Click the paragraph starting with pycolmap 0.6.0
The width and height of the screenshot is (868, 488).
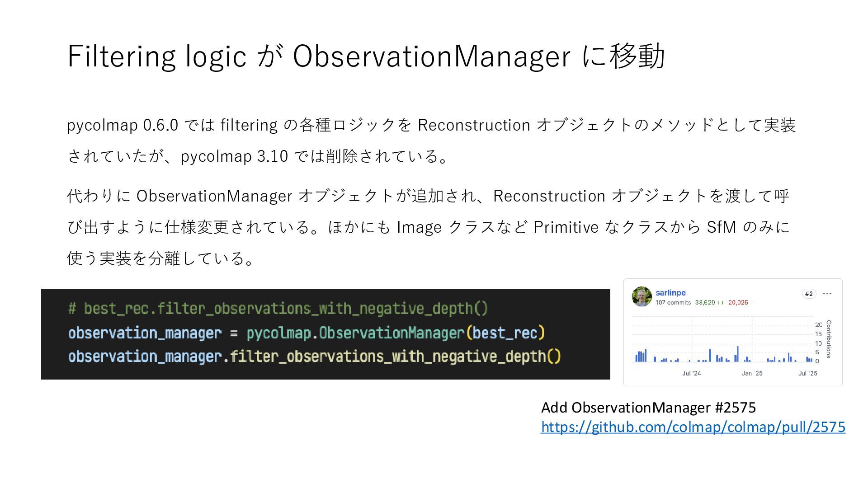click(431, 140)
